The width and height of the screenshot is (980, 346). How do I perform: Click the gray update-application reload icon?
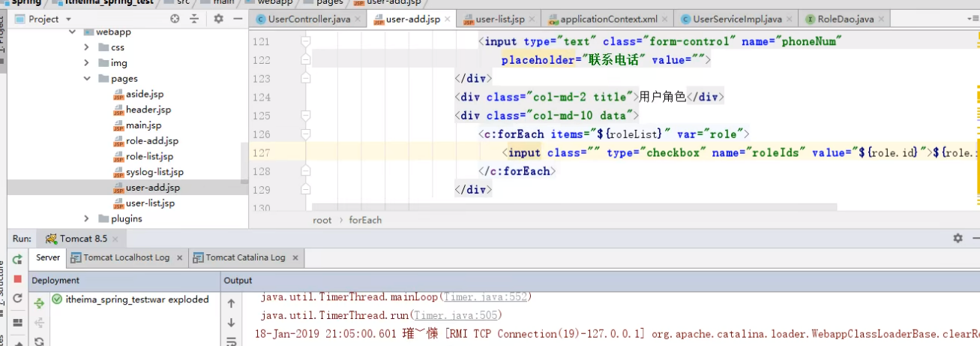[x=17, y=298]
